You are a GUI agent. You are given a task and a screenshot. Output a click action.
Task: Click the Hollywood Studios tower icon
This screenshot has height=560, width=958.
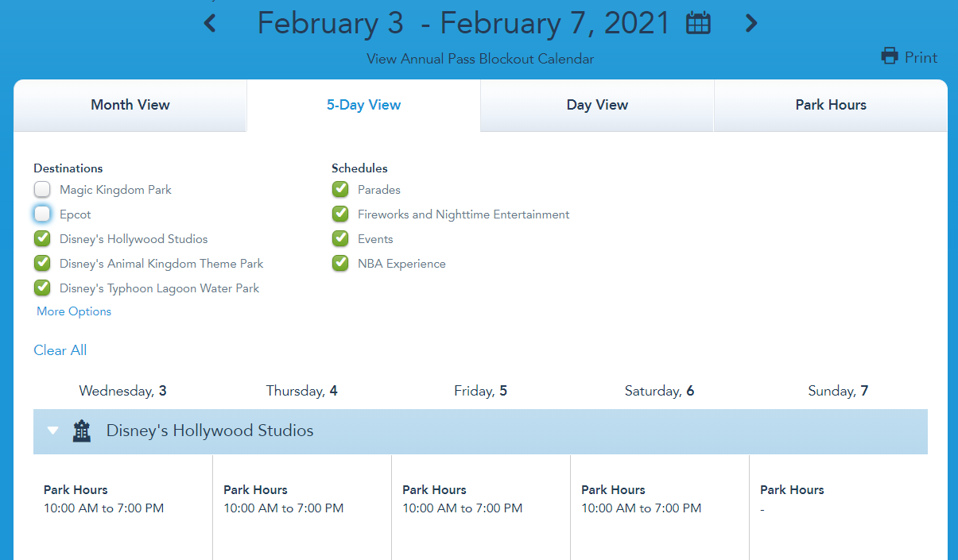coord(82,431)
